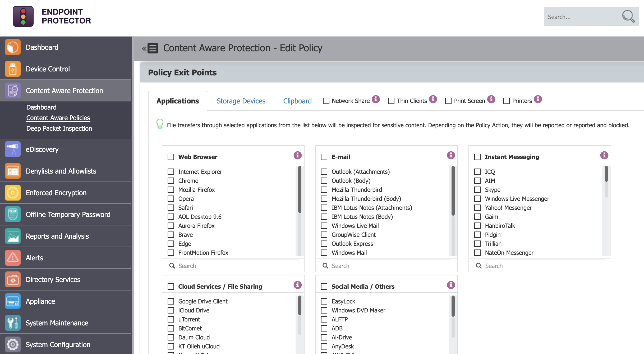Open Enforced Encryption from sidebar icon

12,193
